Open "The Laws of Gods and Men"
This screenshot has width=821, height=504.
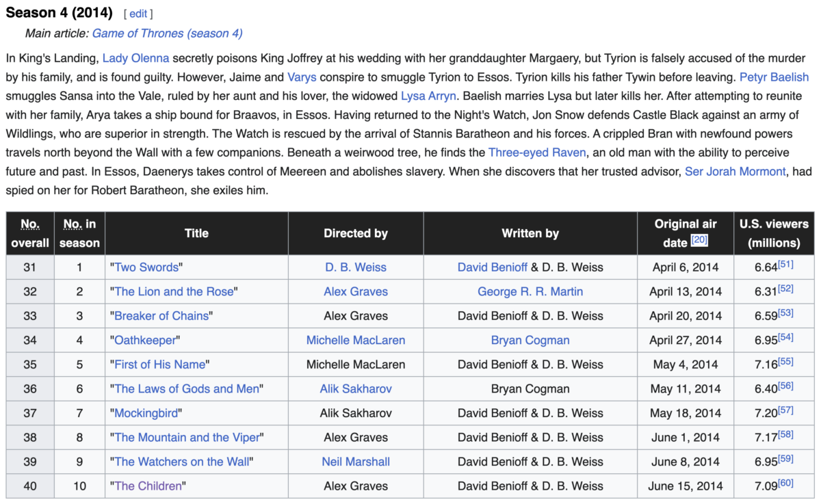pyautogui.click(x=187, y=388)
